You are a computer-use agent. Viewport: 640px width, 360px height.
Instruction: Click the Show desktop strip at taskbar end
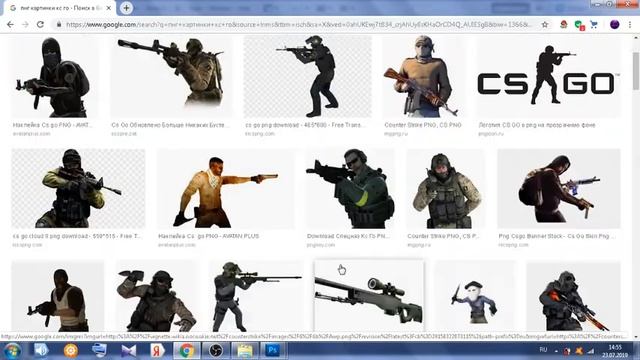pos(637,351)
